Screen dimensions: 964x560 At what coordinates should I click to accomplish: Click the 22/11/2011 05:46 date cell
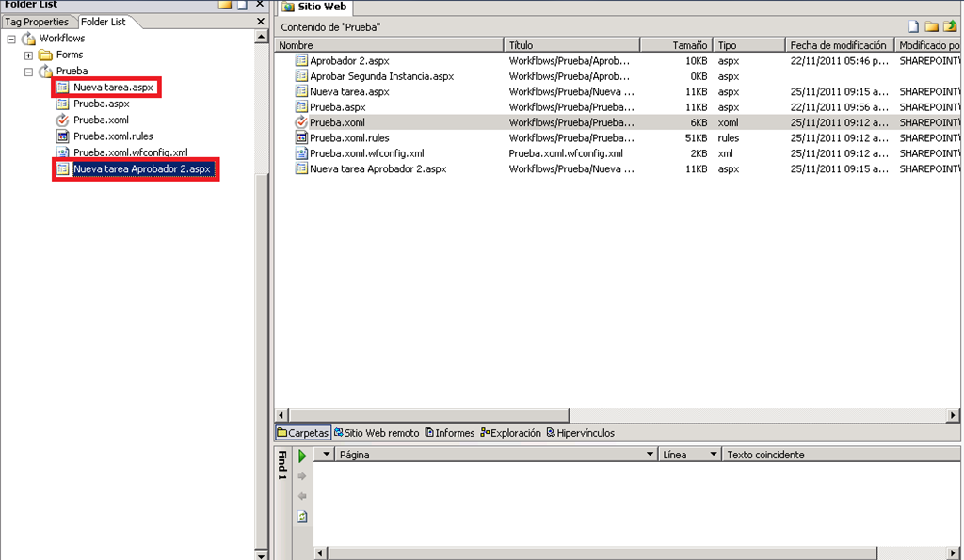(x=839, y=61)
